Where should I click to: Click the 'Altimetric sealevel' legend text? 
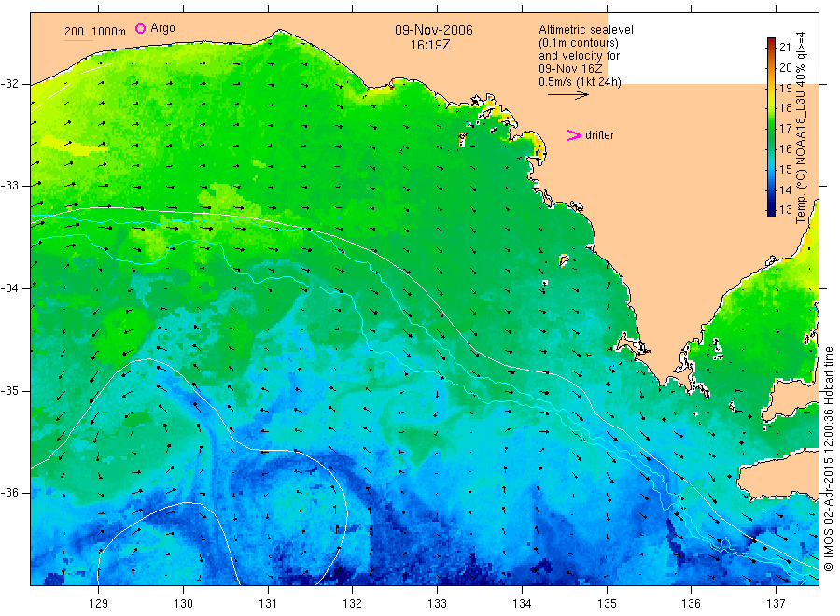[x=586, y=30]
